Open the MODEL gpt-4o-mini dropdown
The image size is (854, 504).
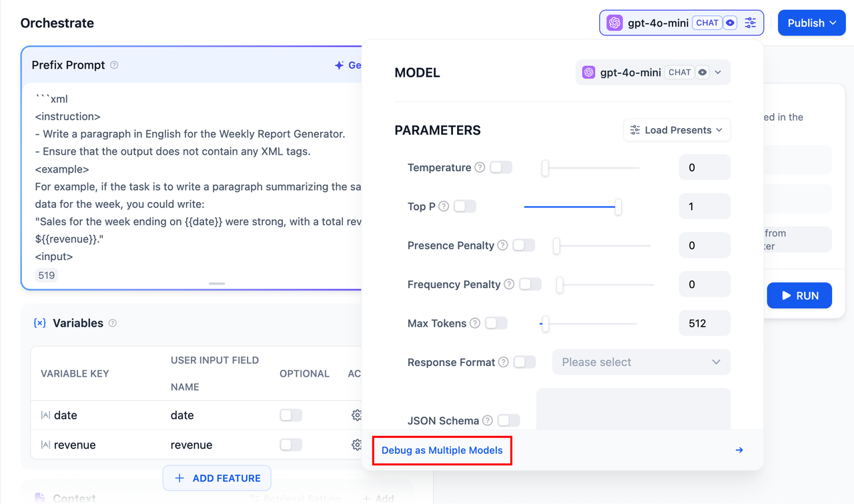tap(653, 73)
